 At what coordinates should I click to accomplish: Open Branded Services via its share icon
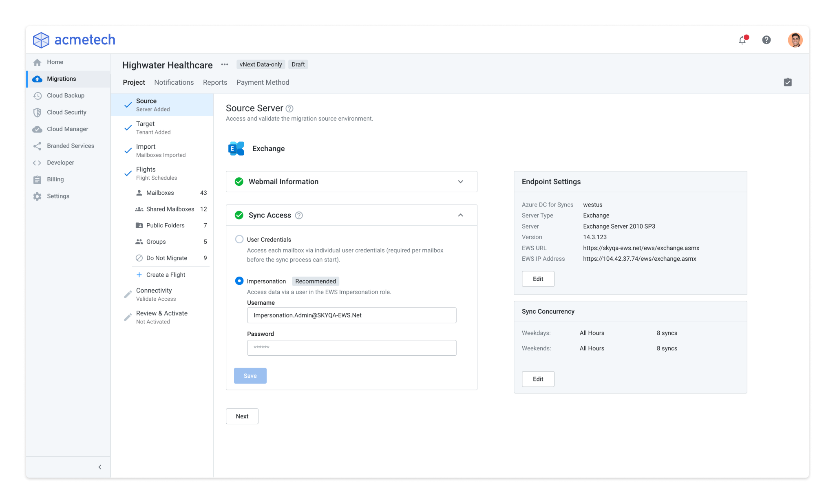tap(38, 145)
